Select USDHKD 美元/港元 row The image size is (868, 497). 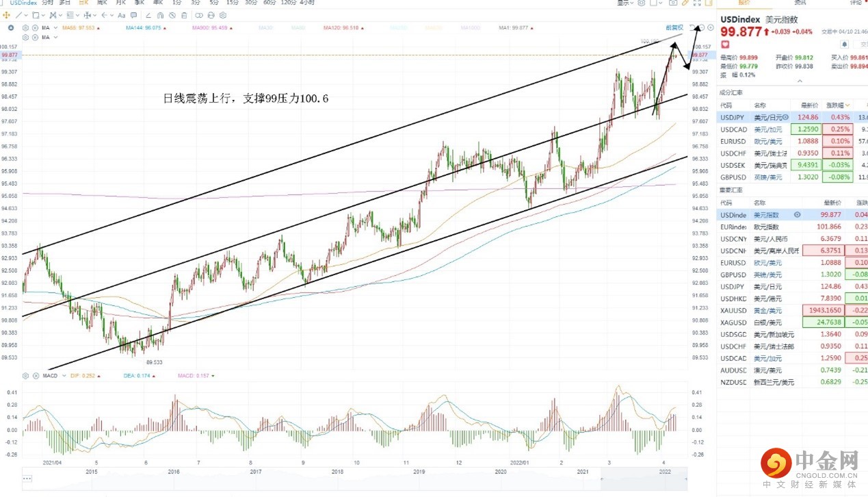tap(792, 298)
